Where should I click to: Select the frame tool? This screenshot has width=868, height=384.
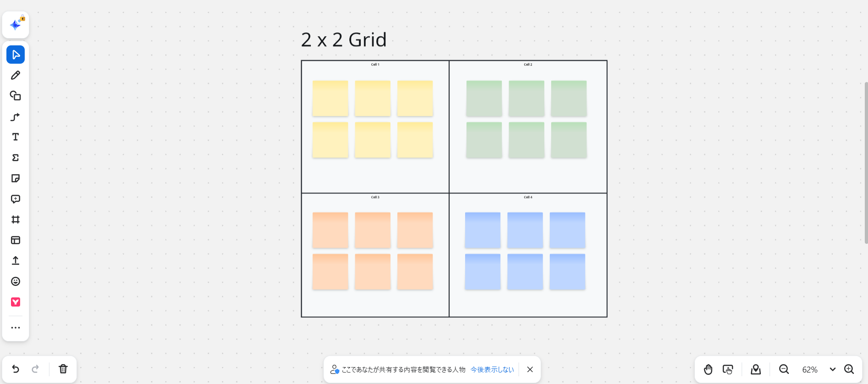click(x=16, y=219)
